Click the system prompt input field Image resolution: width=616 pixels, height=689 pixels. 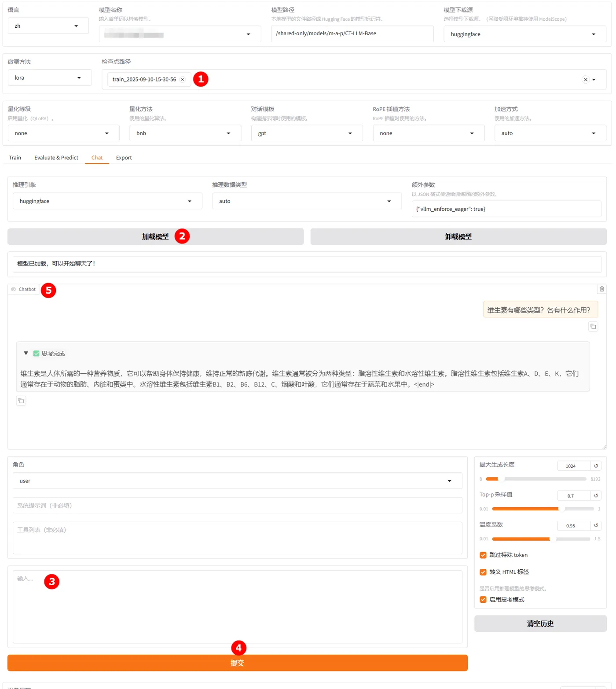pyautogui.click(x=238, y=505)
